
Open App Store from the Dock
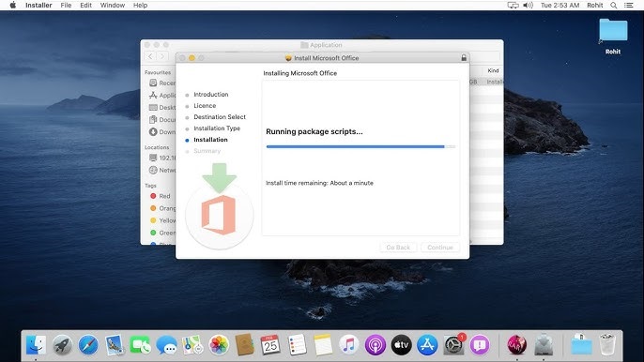(427, 345)
